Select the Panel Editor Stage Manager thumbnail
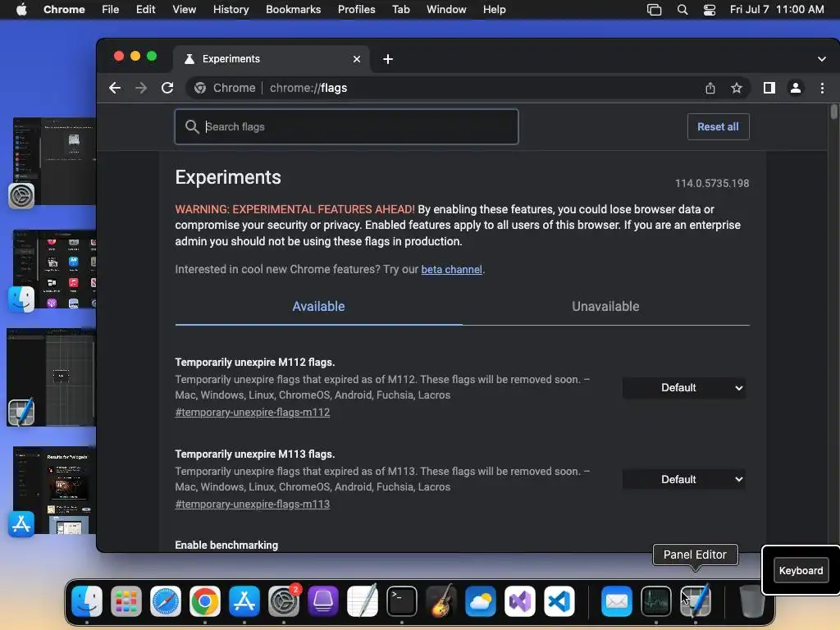This screenshot has height=630, width=840. pyautogui.click(x=52, y=377)
